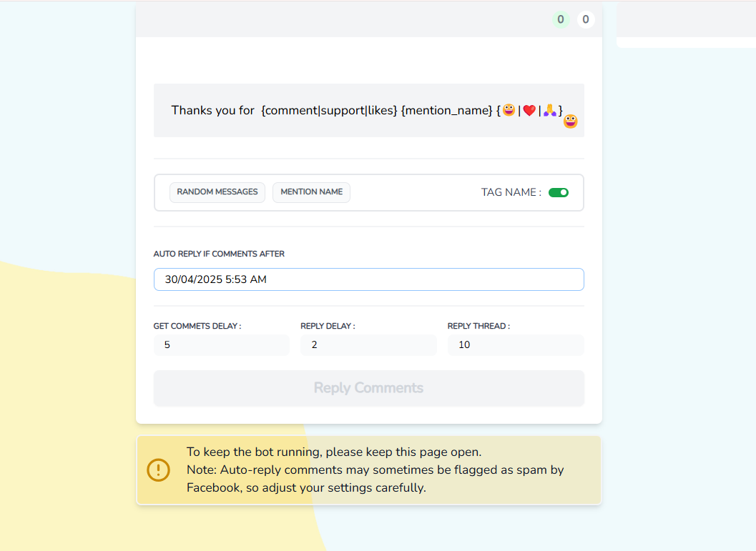This screenshot has width=756, height=551.
Task: Edit the Reply Thread number field
Action: tap(515, 345)
